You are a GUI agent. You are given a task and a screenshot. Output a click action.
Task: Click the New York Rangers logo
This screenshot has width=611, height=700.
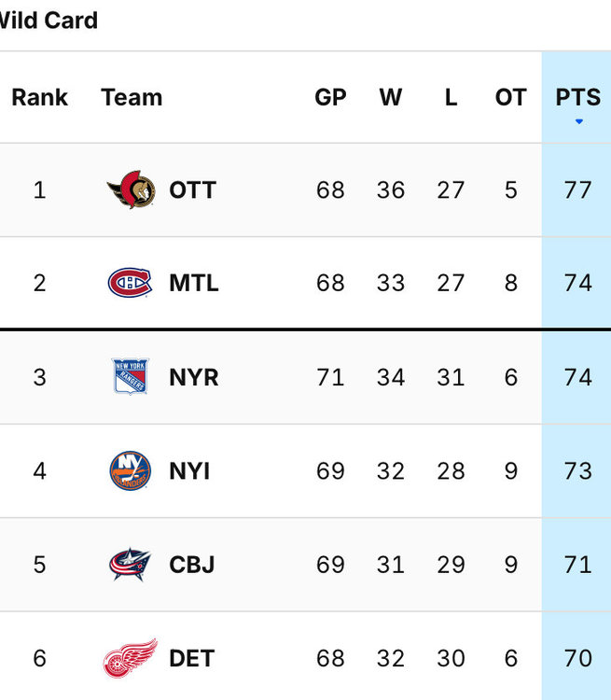130,377
